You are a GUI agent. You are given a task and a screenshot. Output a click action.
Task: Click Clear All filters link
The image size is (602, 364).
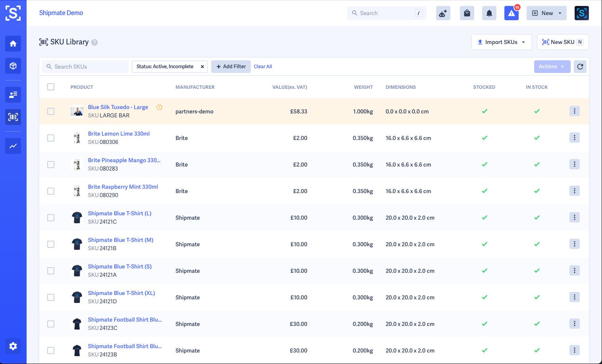coord(263,67)
